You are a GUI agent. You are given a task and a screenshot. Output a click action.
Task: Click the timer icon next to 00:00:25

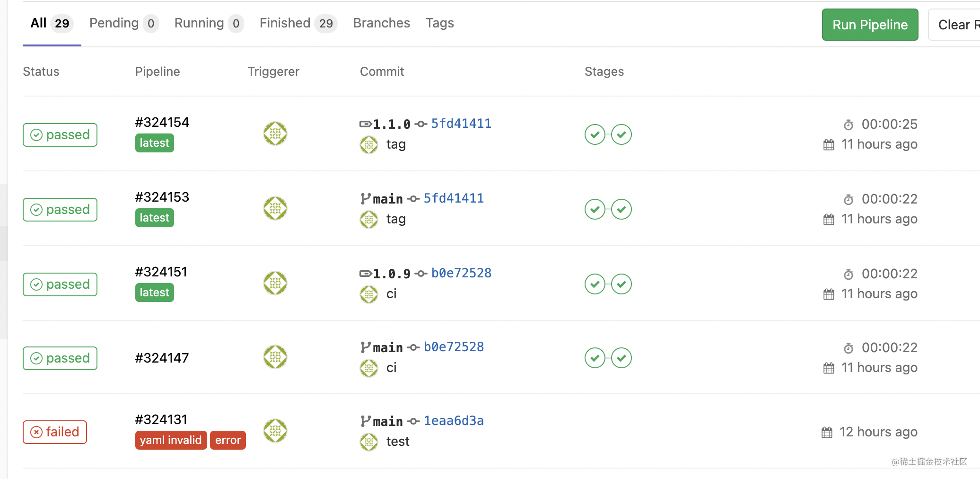tap(848, 124)
